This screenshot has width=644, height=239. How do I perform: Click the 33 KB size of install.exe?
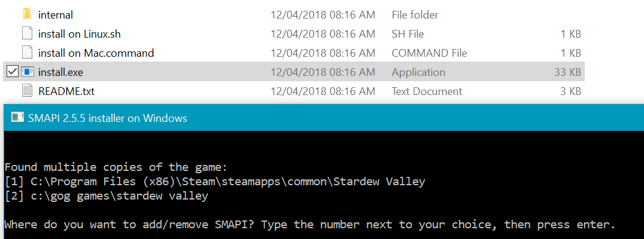point(567,72)
